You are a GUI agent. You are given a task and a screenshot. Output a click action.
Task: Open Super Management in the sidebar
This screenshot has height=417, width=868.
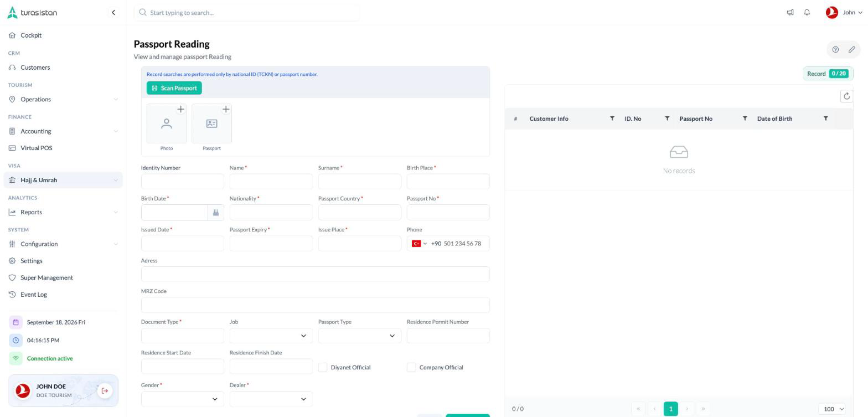(63, 278)
